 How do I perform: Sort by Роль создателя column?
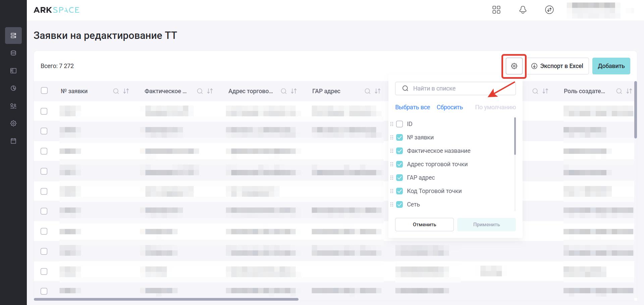tap(629, 91)
